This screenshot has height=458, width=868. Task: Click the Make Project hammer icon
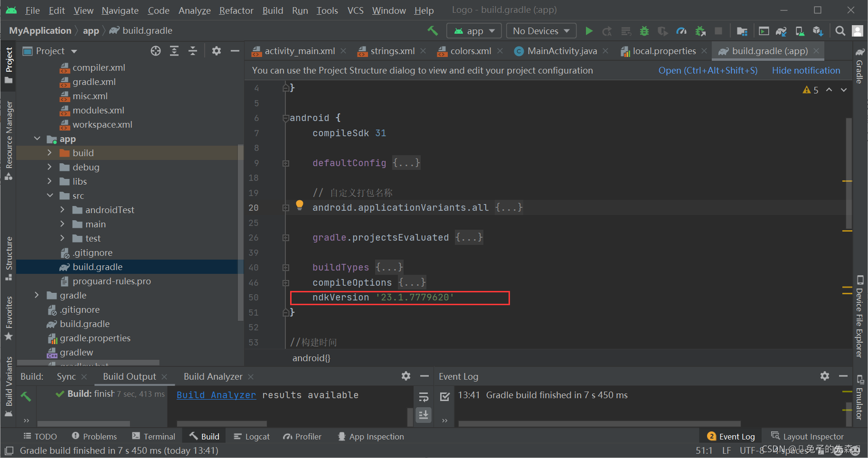[x=433, y=31]
